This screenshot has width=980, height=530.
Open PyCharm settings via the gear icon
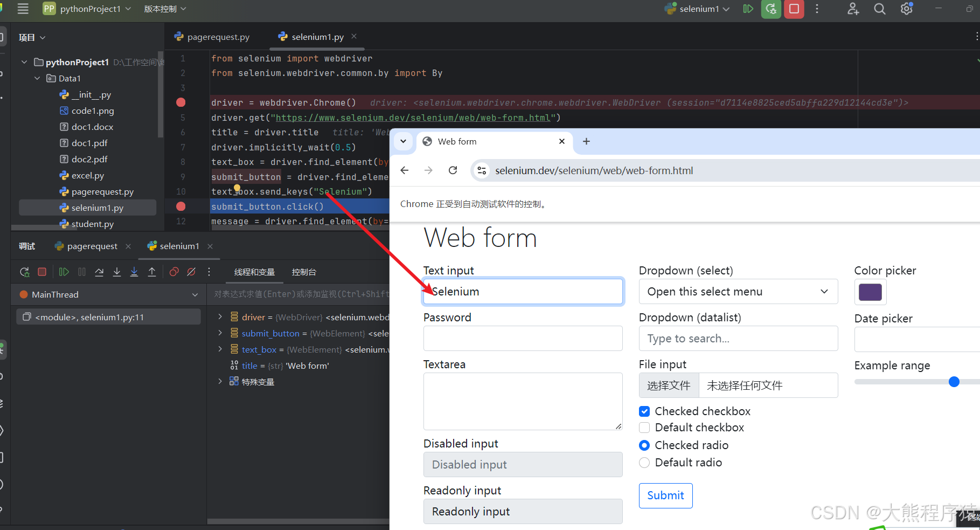906,9
